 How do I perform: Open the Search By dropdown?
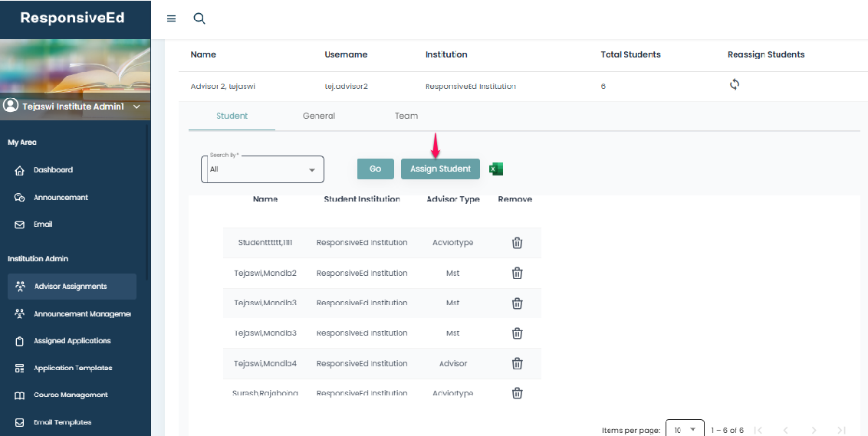pyautogui.click(x=262, y=169)
